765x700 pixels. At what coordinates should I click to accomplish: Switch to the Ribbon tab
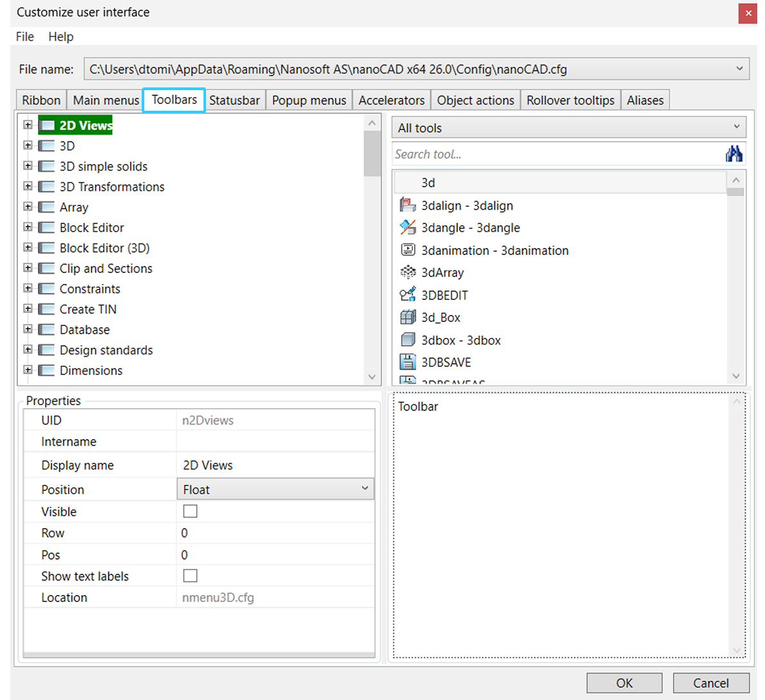click(x=41, y=100)
